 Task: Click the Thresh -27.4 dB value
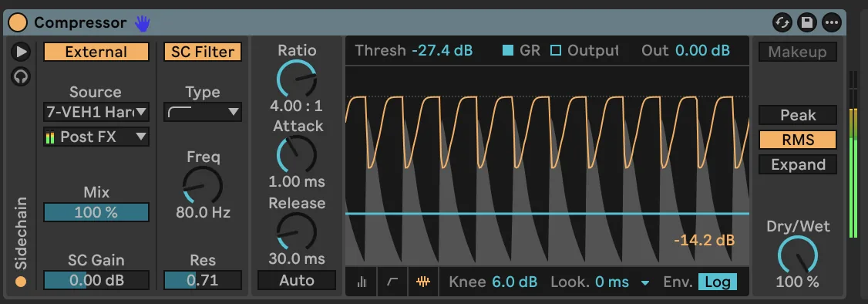click(442, 51)
